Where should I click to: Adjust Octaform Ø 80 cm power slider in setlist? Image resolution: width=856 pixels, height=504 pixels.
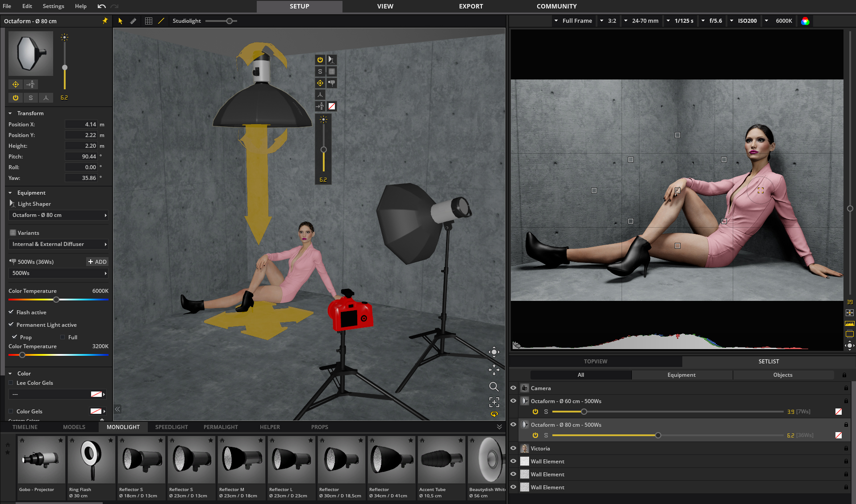pyautogui.click(x=658, y=435)
